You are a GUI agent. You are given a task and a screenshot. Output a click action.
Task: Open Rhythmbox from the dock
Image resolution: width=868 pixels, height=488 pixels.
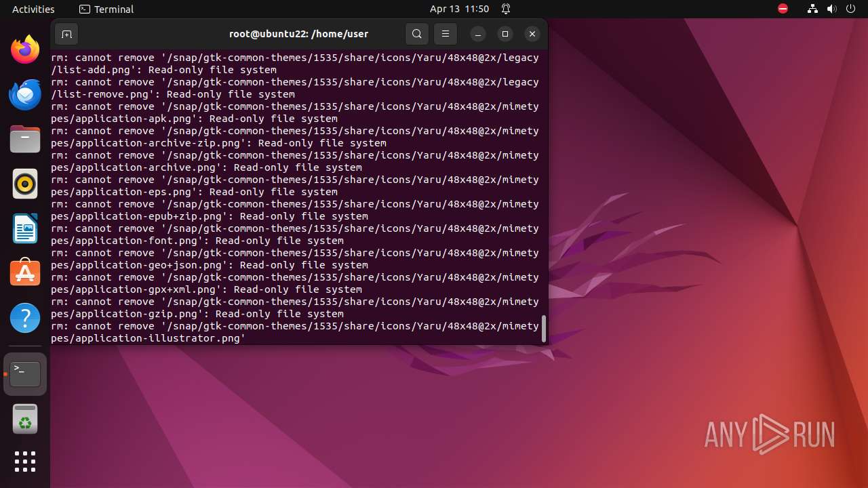(x=25, y=184)
